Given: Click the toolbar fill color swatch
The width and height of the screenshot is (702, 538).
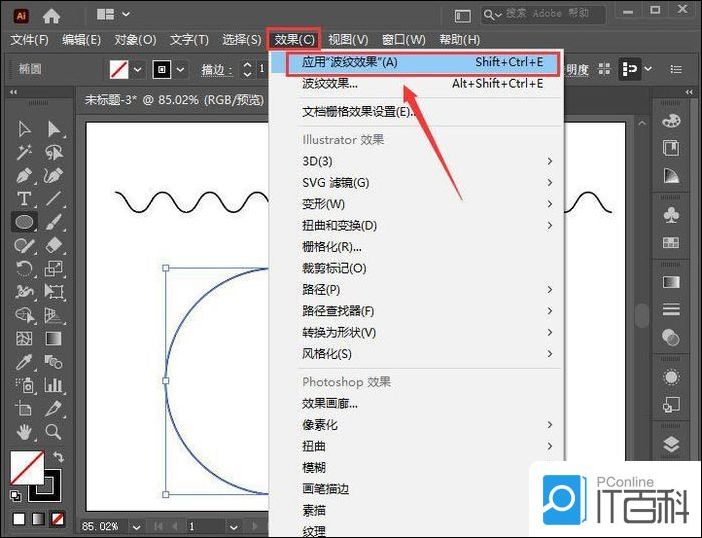Looking at the screenshot, I should point(27,467).
